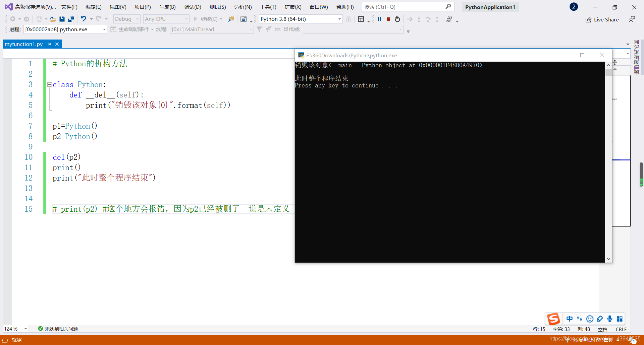Toggle the thread filter funnel icon

[259, 29]
